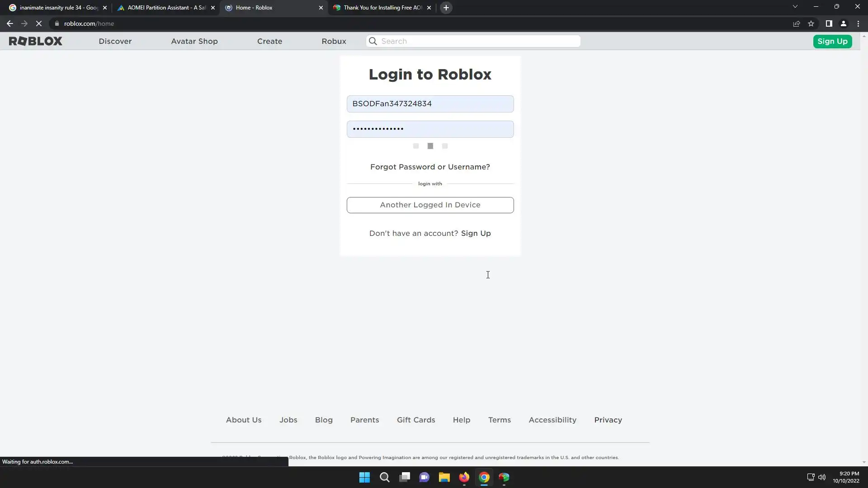Image resolution: width=868 pixels, height=488 pixels.
Task: Bookmark this page with star icon
Action: coord(811,23)
